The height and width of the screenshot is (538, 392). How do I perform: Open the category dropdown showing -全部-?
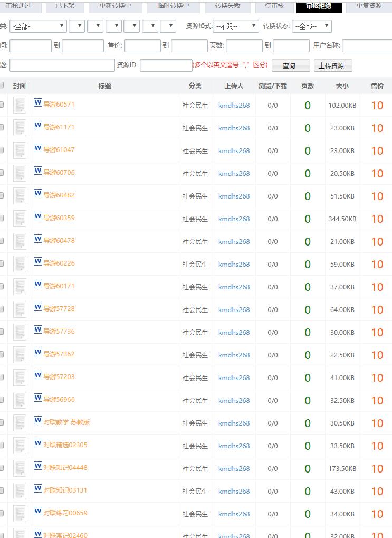point(38,26)
